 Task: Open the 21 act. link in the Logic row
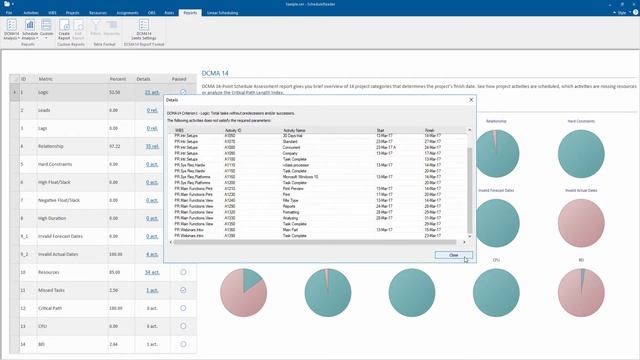[152, 92]
